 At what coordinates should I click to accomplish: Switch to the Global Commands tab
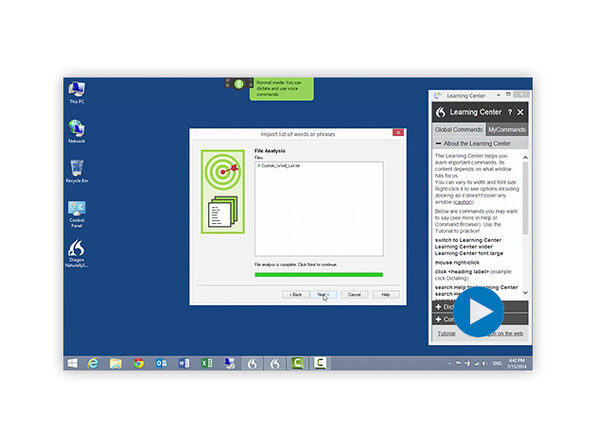[459, 130]
